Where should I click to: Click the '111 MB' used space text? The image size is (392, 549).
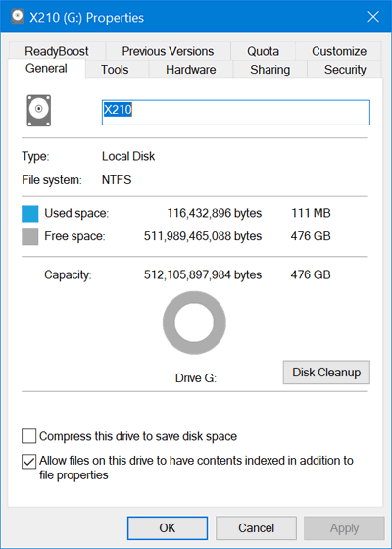(x=311, y=213)
